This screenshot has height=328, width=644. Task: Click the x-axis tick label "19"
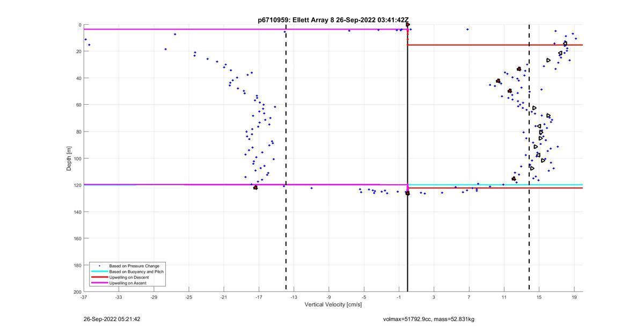pyautogui.click(x=574, y=297)
